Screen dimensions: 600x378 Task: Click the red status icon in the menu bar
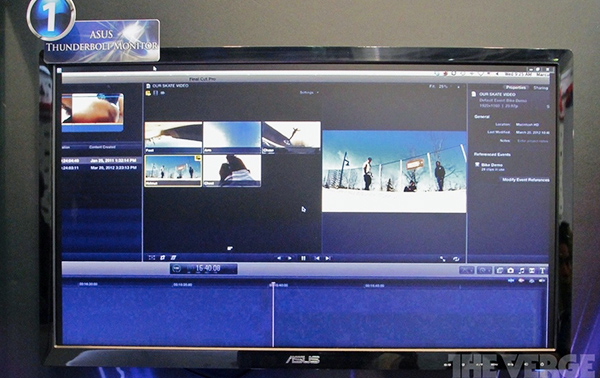[x=445, y=73]
